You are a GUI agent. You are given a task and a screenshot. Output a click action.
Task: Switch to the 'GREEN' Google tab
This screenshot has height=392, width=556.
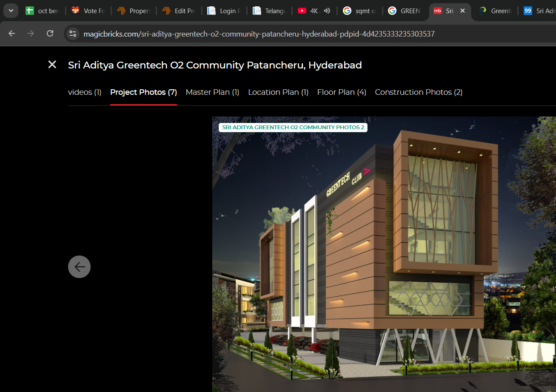[405, 11]
